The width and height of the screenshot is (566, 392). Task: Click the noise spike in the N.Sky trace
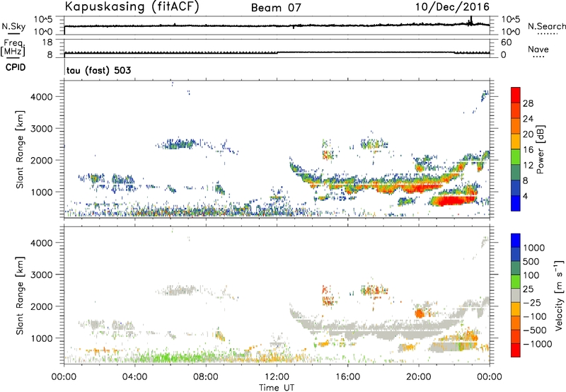(x=470, y=21)
